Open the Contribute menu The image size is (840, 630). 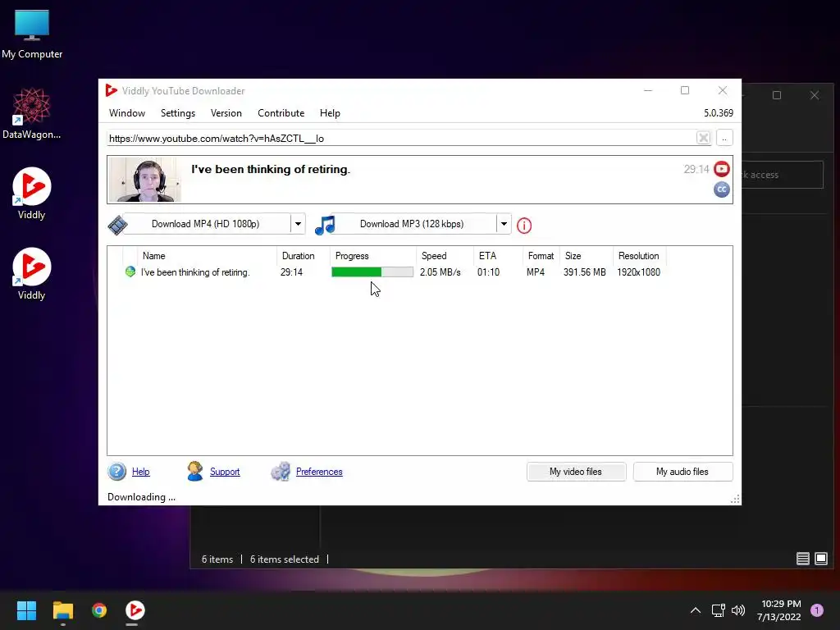click(x=281, y=113)
